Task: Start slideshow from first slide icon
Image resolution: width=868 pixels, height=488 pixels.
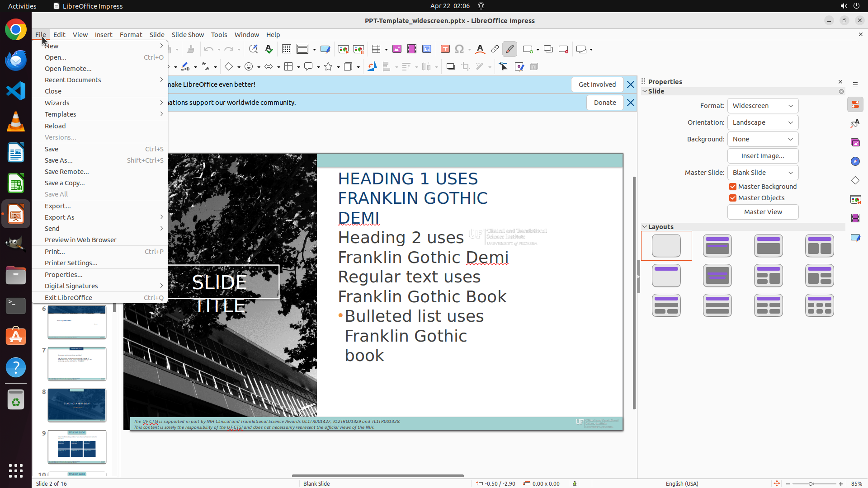Action: [343, 49]
